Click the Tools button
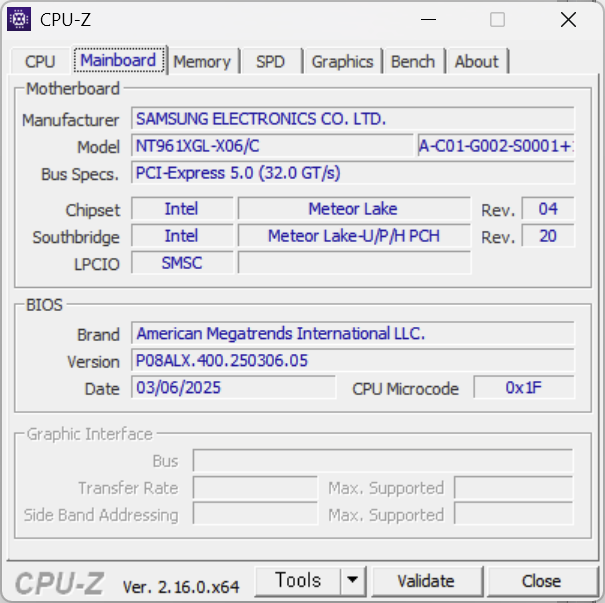 (x=298, y=581)
